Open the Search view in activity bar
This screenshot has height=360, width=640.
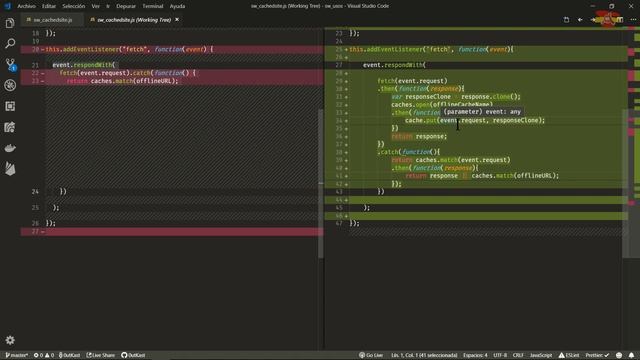click(10, 43)
